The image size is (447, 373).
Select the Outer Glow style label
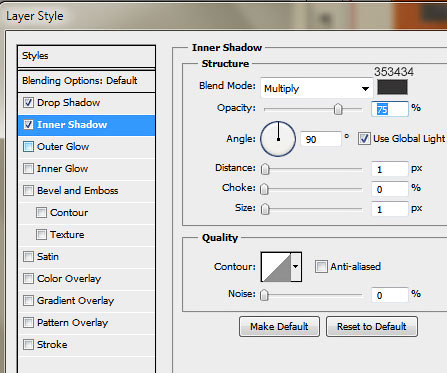pos(63,146)
